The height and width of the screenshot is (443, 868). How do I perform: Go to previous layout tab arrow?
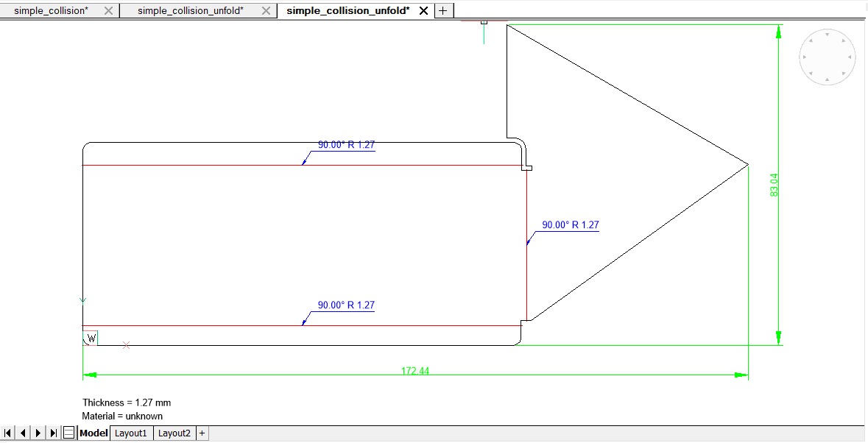(x=23, y=433)
